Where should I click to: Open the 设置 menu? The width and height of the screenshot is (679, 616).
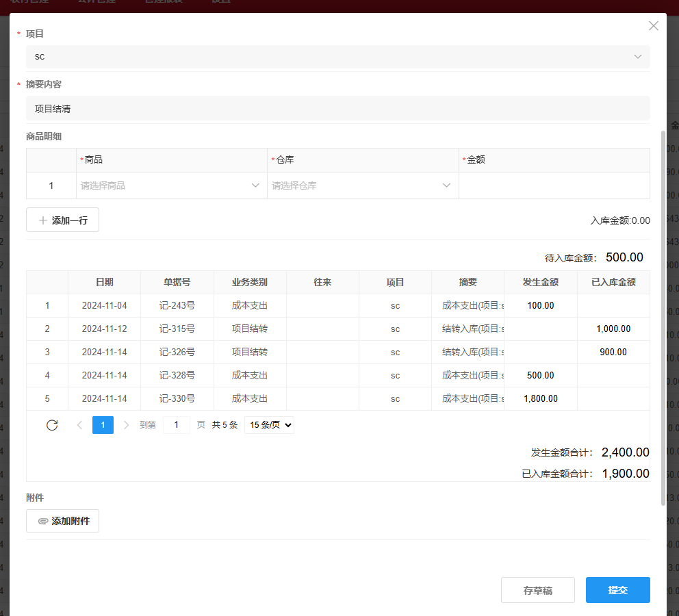[220, 3]
